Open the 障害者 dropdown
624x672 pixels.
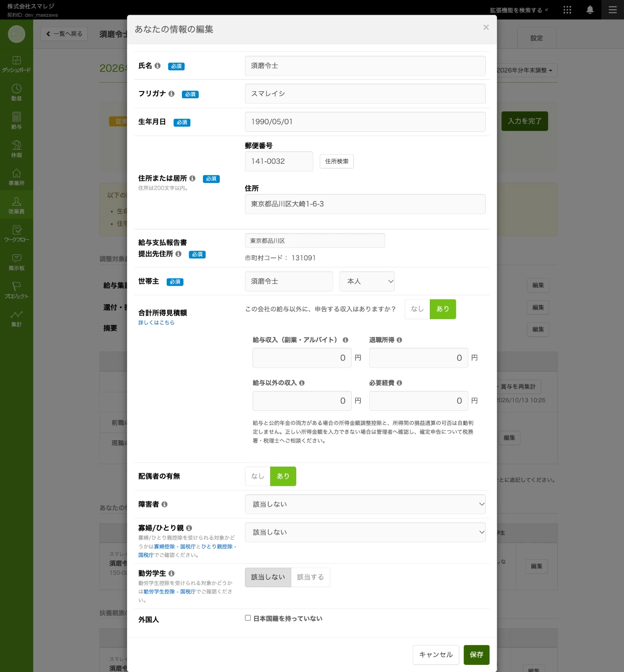pos(365,504)
